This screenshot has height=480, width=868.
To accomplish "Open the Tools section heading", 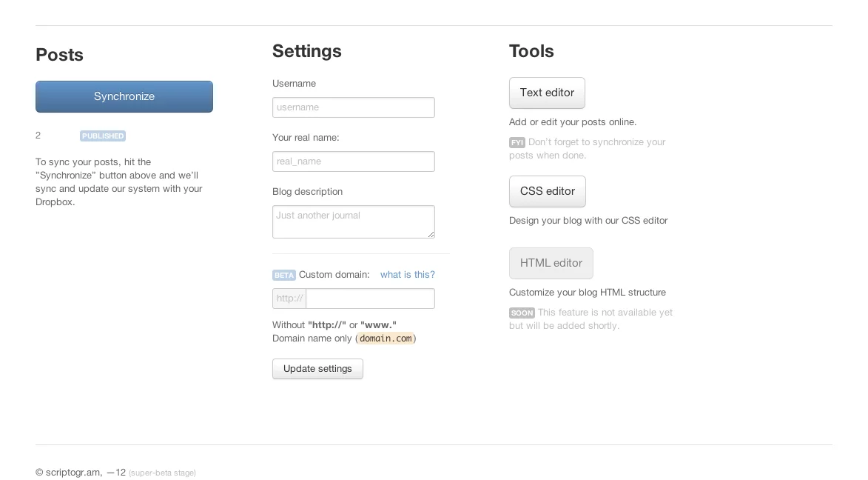I will [531, 51].
